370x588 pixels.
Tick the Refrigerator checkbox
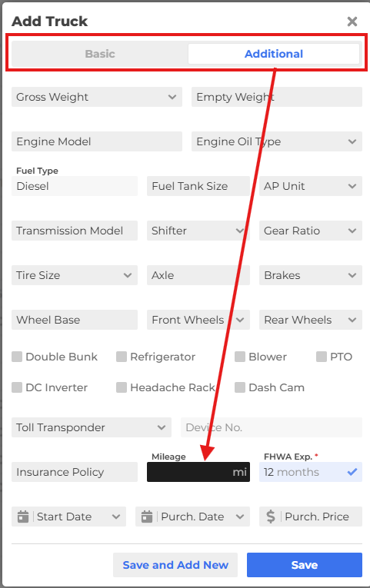pos(122,357)
